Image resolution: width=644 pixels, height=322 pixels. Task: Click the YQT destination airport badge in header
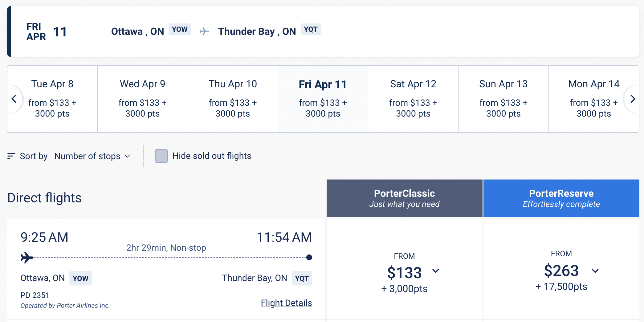[x=311, y=29]
